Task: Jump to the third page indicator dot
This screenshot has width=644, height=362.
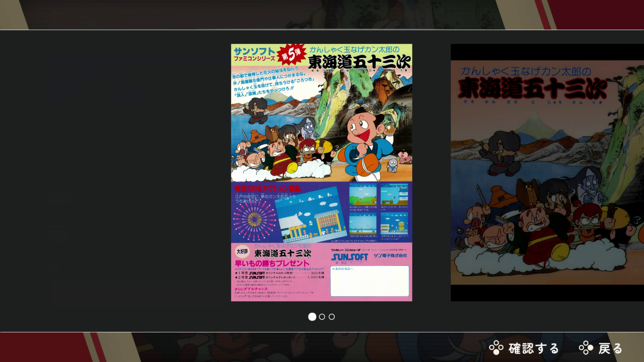Action: tap(332, 317)
